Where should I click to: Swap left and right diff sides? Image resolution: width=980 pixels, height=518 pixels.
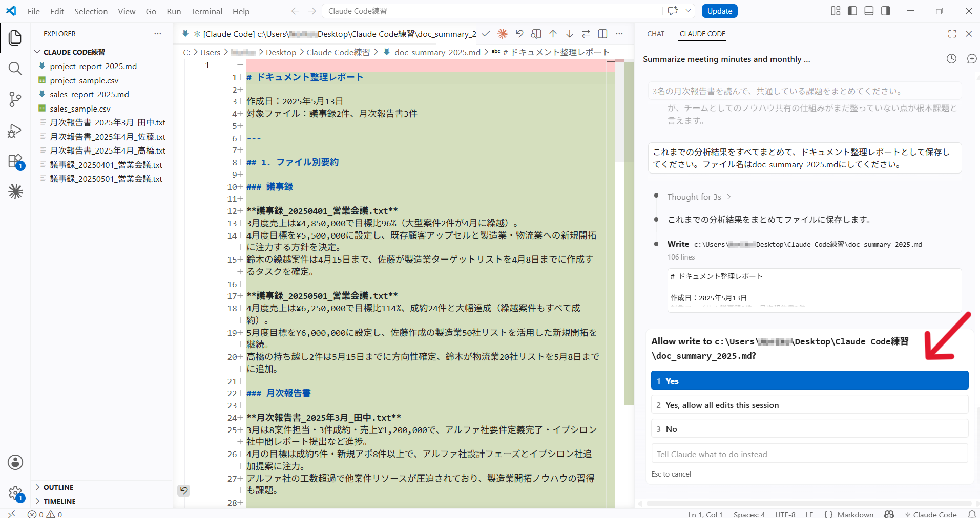586,34
